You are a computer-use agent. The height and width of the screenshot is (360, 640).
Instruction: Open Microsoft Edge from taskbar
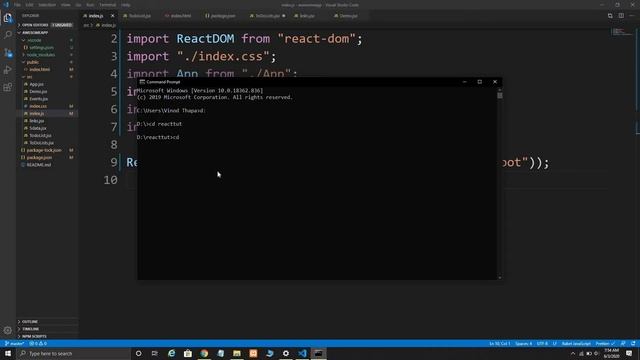click(x=171, y=353)
